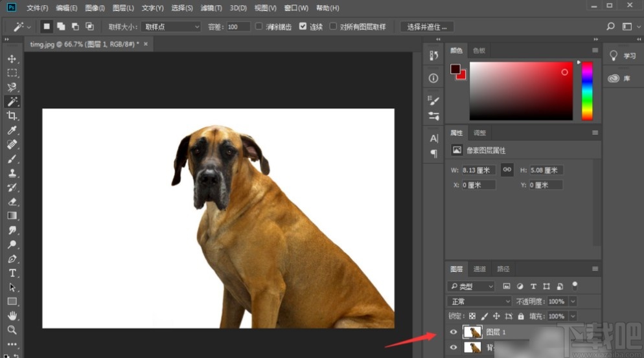Select the Crop tool
Image resolution: width=644 pixels, height=358 pixels.
[x=12, y=116]
